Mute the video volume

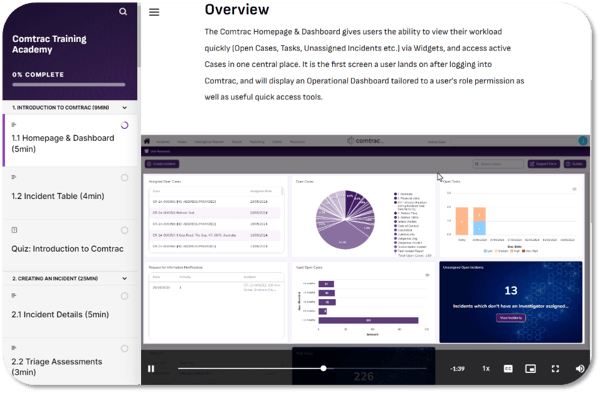pos(580,369)
